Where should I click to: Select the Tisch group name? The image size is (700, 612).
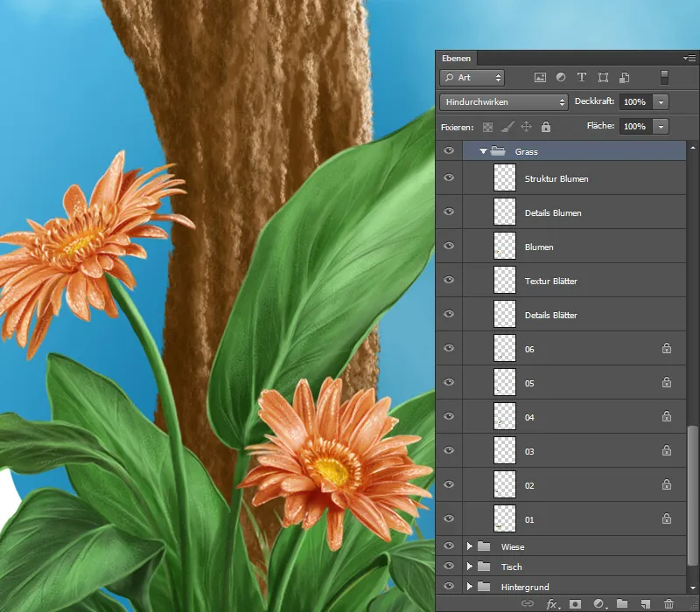pos(511,567)
